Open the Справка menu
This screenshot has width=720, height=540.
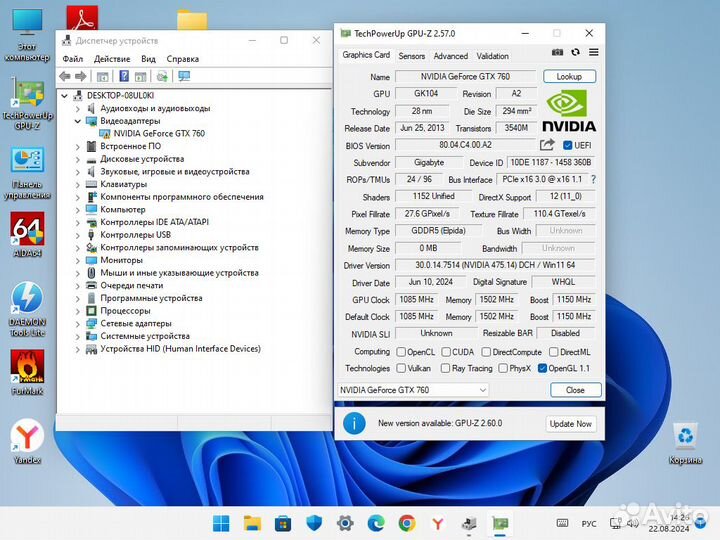(x=183, y=59)
